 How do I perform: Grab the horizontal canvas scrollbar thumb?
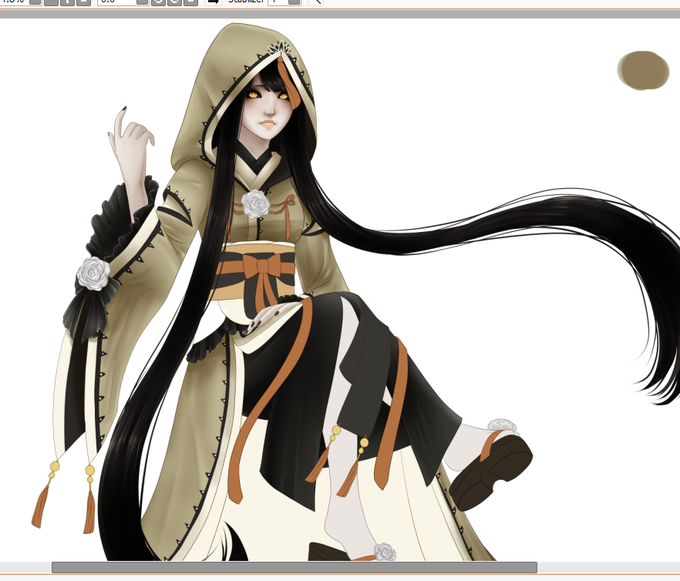(294, 567)
